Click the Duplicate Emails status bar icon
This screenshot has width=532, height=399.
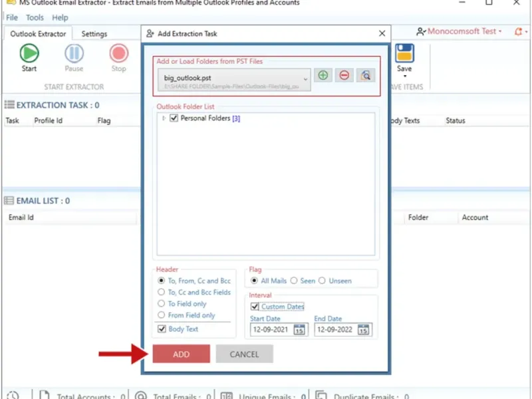pyautogui.click(x=321, y=395)
